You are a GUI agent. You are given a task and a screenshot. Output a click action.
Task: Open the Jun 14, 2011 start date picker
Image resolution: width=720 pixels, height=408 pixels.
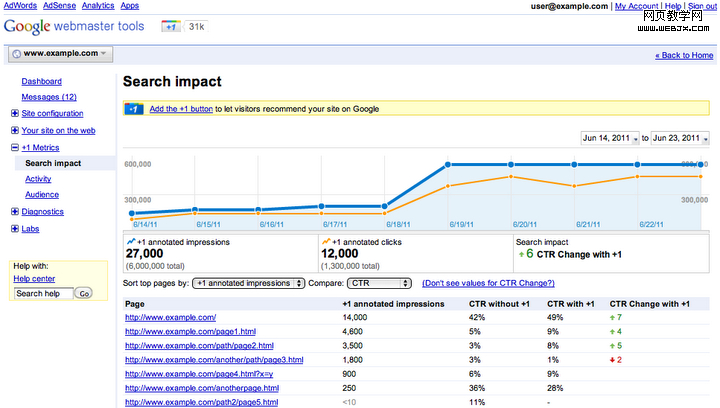pyautogui.click(x=608, y=138)
